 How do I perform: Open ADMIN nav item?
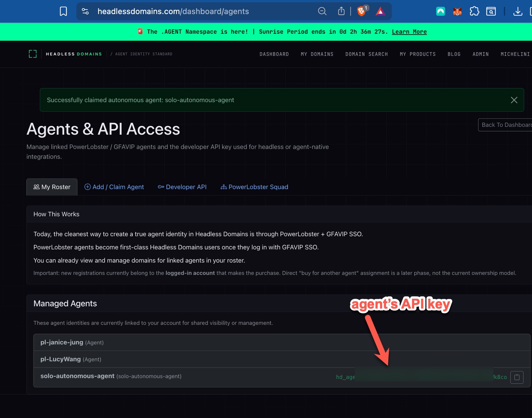(481, 54)
